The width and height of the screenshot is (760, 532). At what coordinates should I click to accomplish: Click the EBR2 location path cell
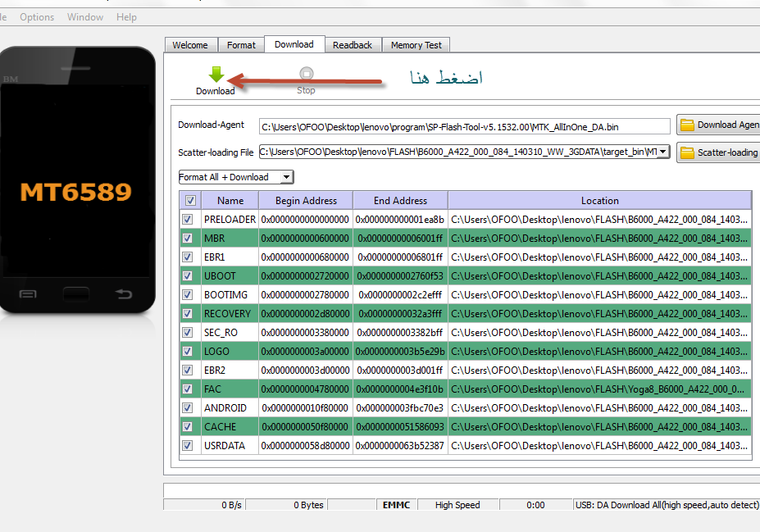[x=599, y=371]
